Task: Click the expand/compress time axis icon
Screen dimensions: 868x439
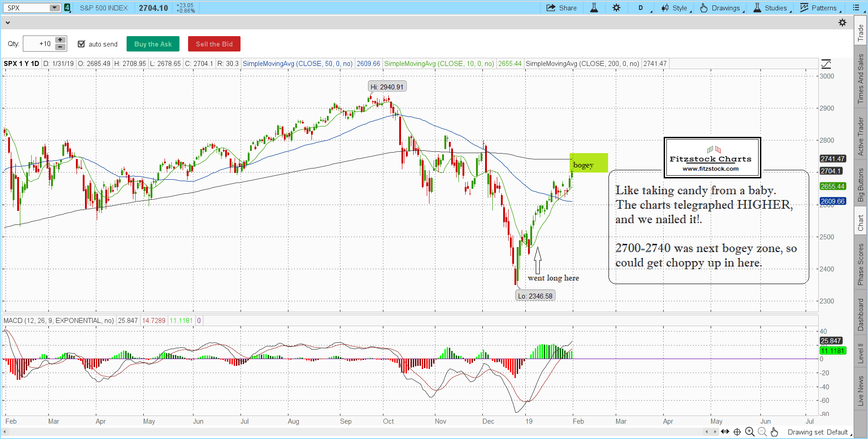Action: (x=725, y=432)
